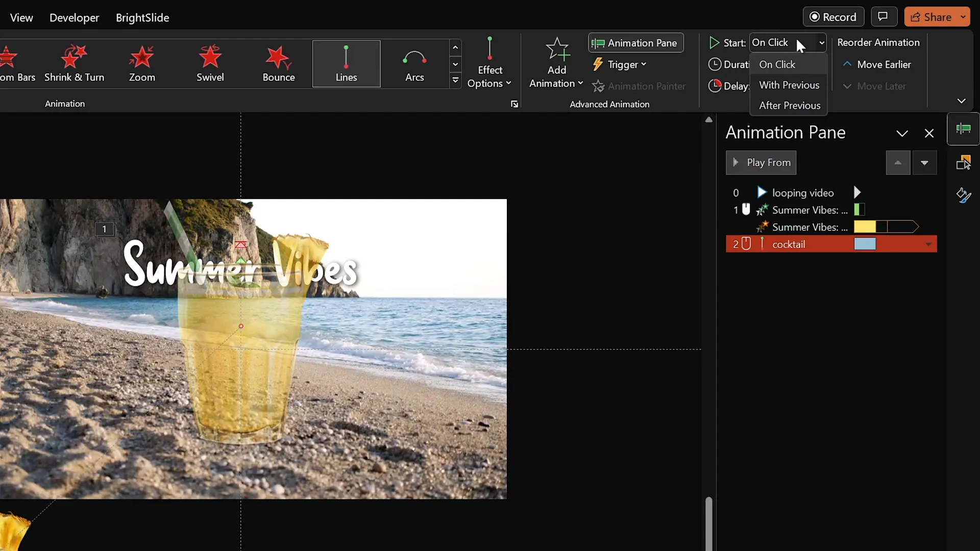Select the Shrink & Turn animation
The width and height of the screenshot is (980, 551).
75,62
